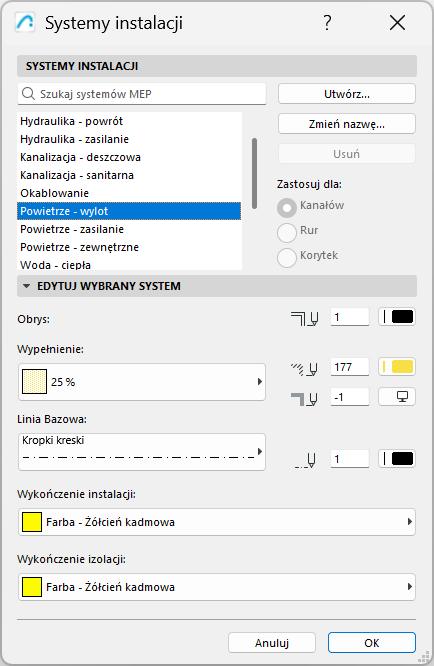
Task: Select Okablowanie in the list
Action: point(130,193)
